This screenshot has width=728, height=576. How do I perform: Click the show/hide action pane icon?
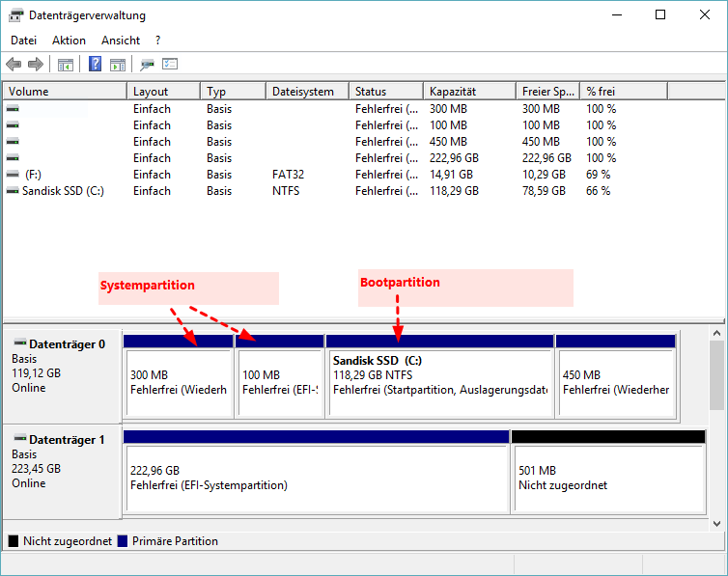coord(118,65)
